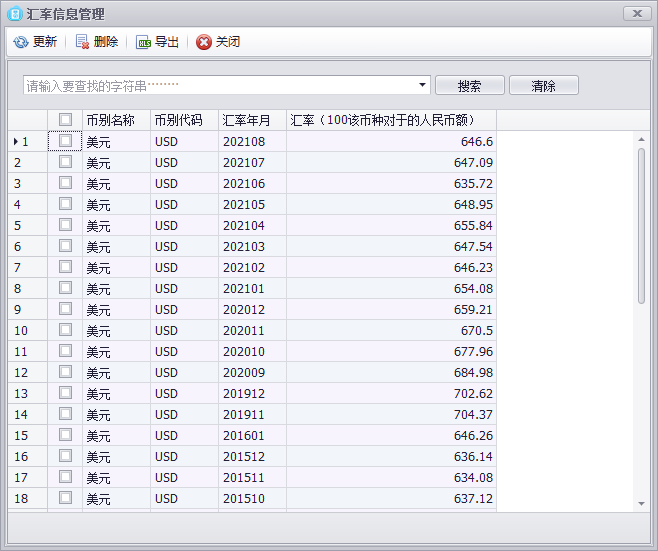Viewport: 658px width, 551px height.
Task: Tick the select-all checkbox in the table header
Action: click(x=65, y=120)
